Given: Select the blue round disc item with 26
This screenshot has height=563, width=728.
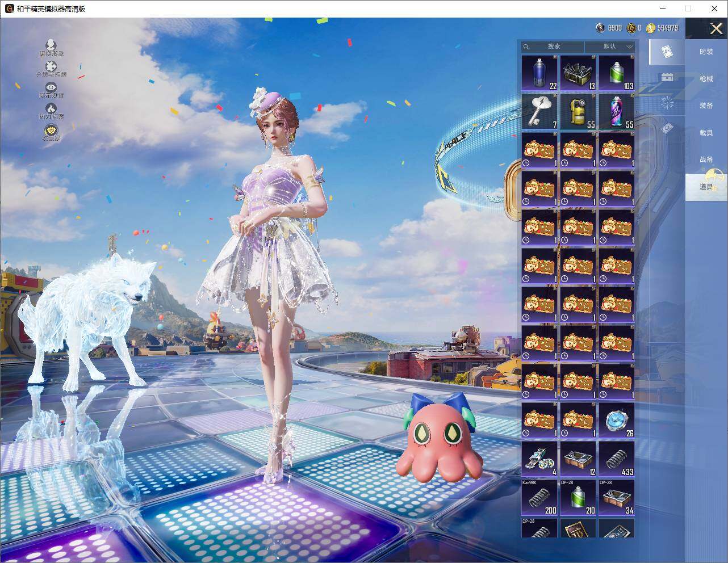Looking at the screenshot, I should coord(617,421).
